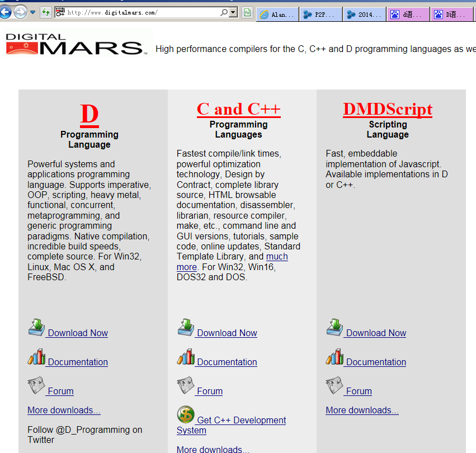This screenshot has width=476, height=453.
Task: Switch to the 'Alan...' tab
Action: coord(277,15)
